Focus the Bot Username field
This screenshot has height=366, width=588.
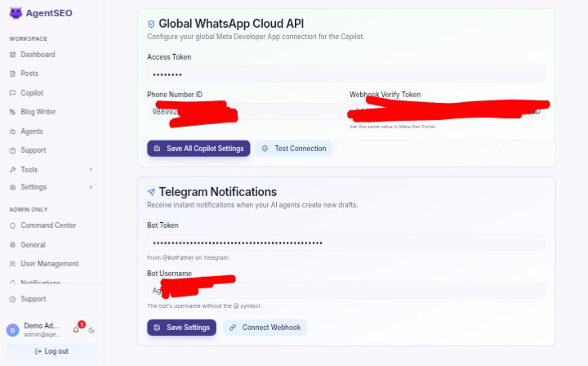click(x=346, y=291)
